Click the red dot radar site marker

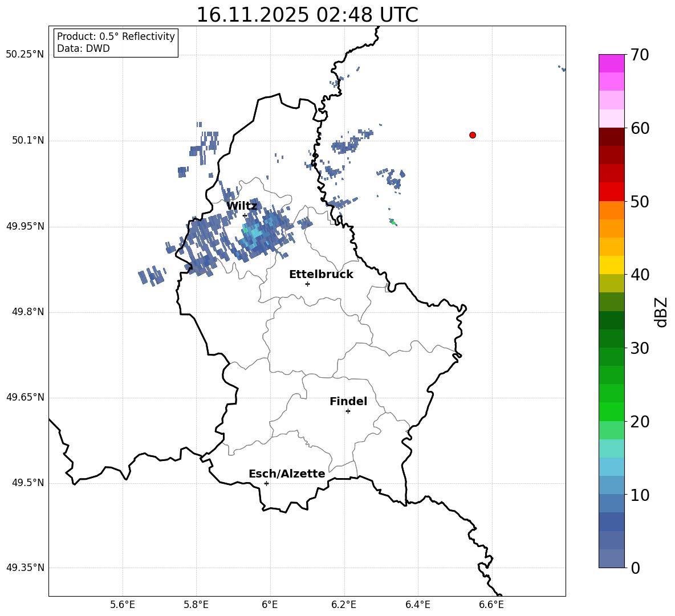coord(473,135)
